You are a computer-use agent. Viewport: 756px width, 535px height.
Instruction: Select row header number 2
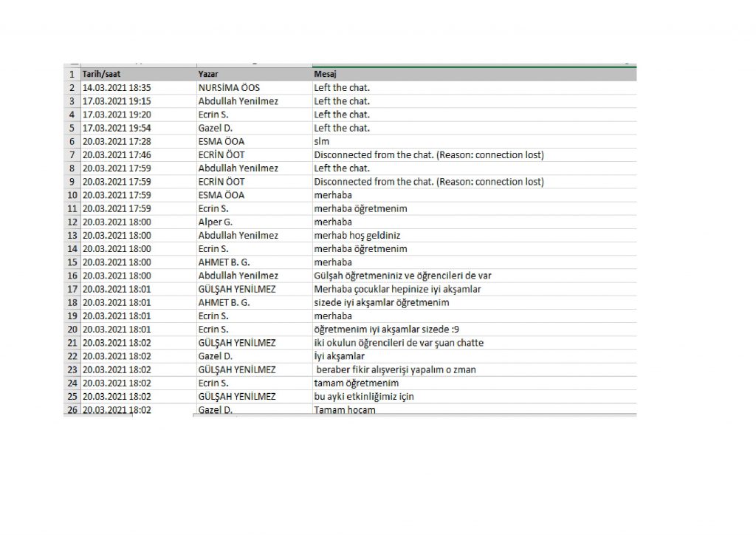pyautogui.click(x=72, y=88)
